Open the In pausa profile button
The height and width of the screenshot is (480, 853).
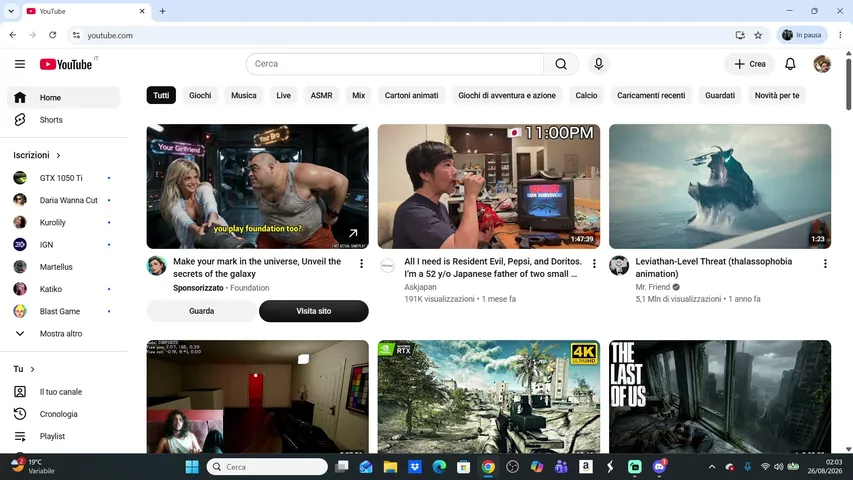coord(802,35)
